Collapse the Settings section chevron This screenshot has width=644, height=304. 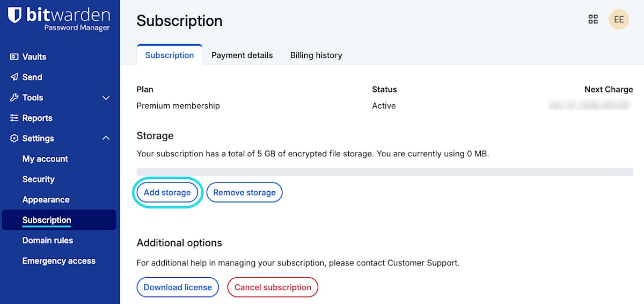click(x=106, y=139)
